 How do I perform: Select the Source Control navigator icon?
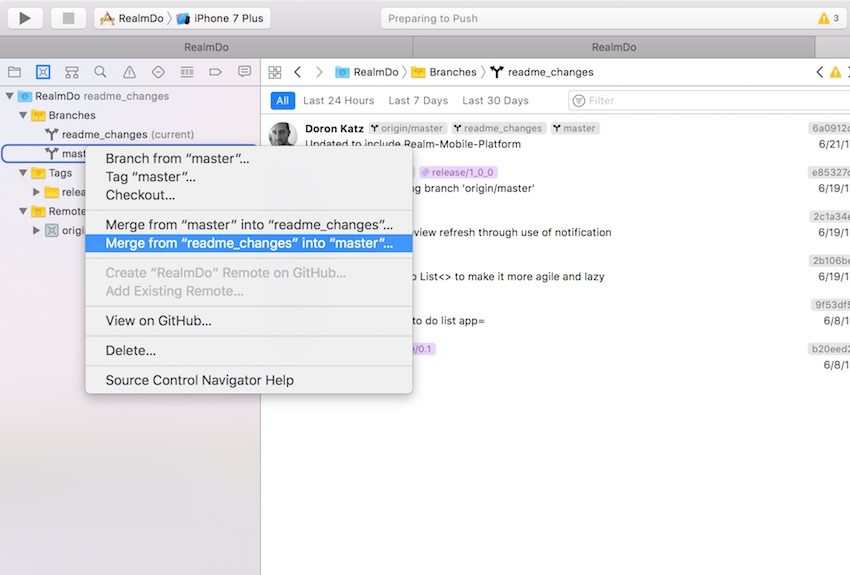click(x=43, y=72)
